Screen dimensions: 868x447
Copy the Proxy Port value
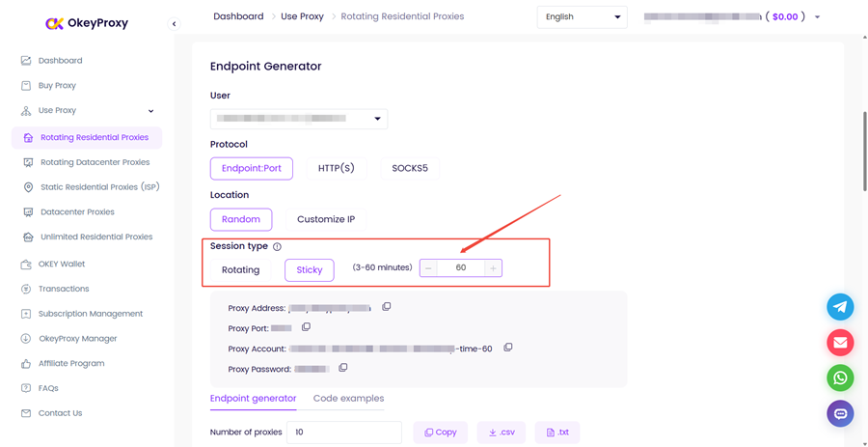pyautogui.click(x=306, y=327)
